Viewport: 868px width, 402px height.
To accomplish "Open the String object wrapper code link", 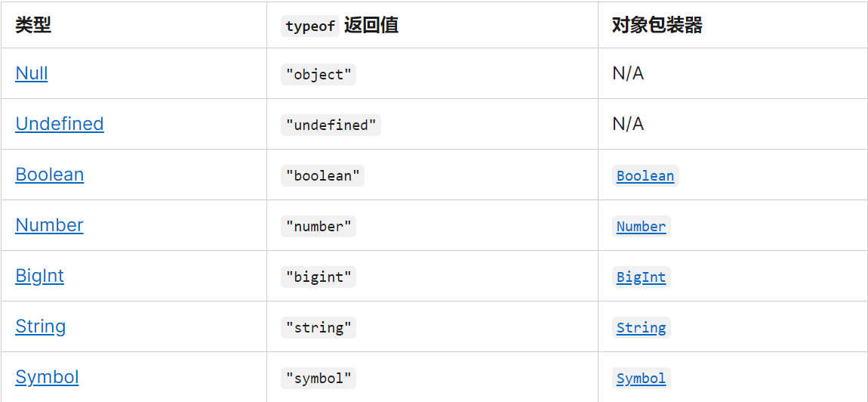I will 641,328.
